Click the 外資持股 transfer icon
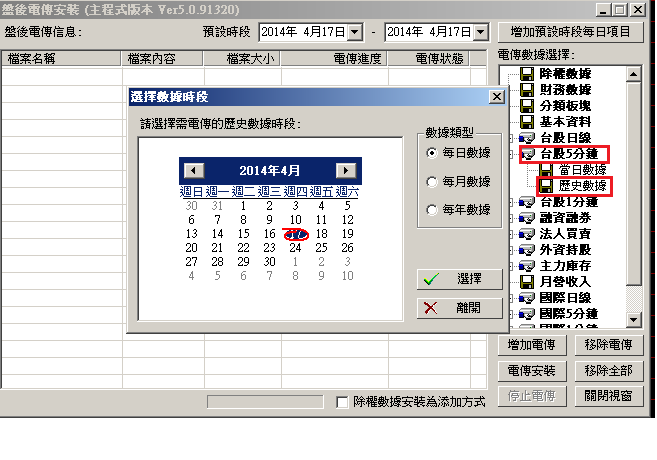The width and height of the screenshot is (657, 460). click(527, 250)
